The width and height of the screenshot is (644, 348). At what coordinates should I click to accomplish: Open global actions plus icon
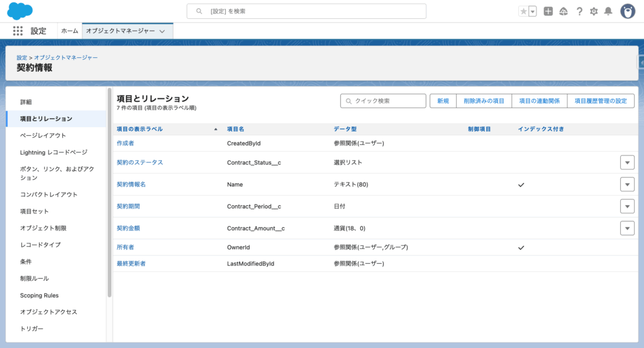[548, 11]
